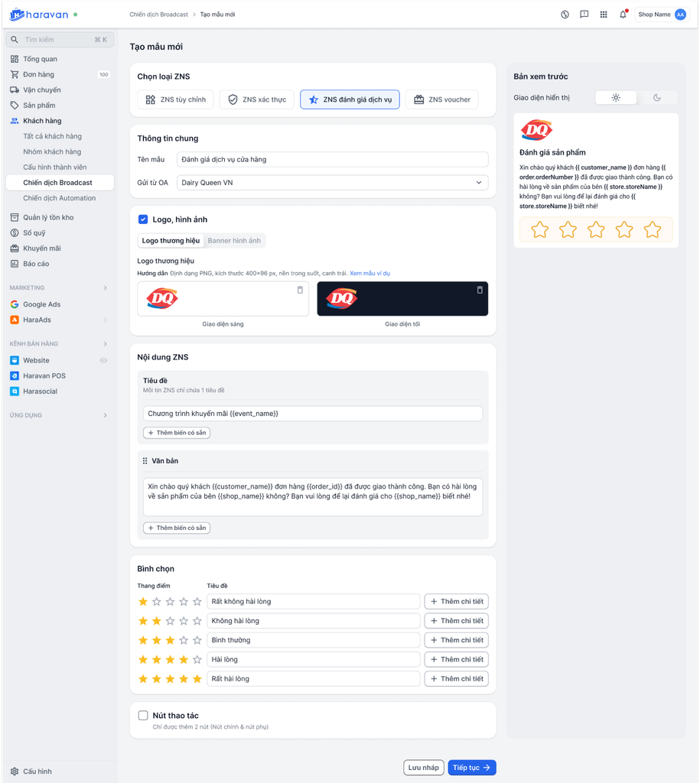Delete the dark mode logo image
This screenshot has width=700, height=783.
480,290
